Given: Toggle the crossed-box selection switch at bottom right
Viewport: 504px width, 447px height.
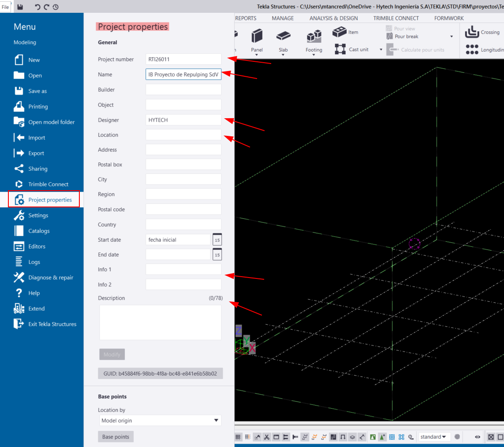Looking at the screenshot, I should 491,437.
